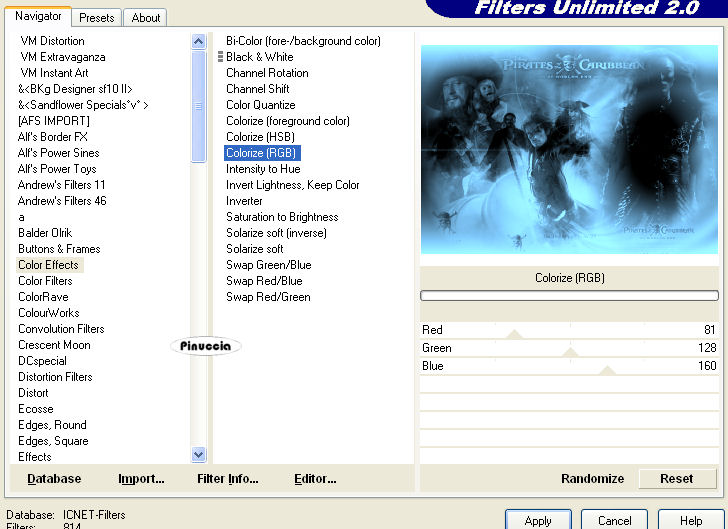The height and width of the screenshot is (529, 728).
Task: Click the Database button
Action: click(54, 479)
